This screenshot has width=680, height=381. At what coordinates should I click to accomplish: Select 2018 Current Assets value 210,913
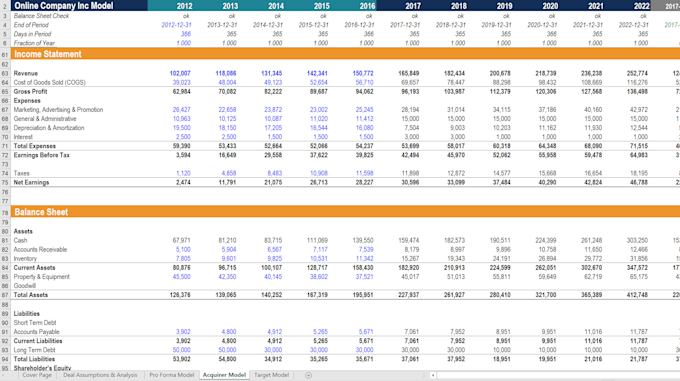tap(454, 268)
